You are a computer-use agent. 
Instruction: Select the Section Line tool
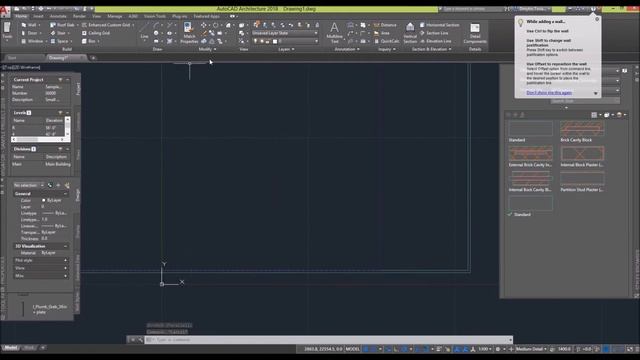click(434, 33)
